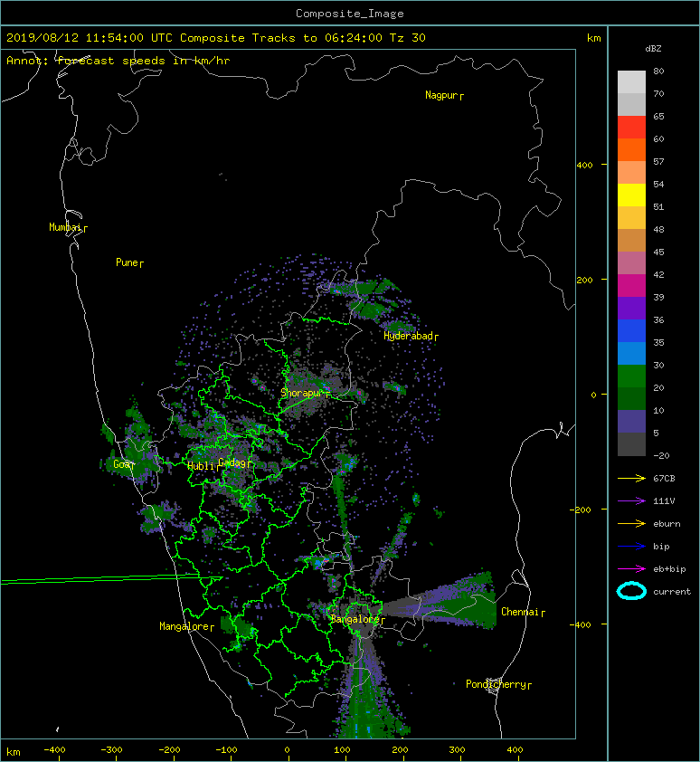Click the 'Nagpur' city label

441,95
